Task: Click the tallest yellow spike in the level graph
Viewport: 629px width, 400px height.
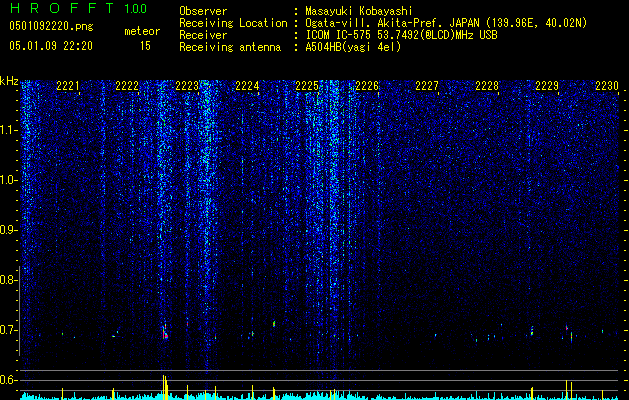Action: 164,387
